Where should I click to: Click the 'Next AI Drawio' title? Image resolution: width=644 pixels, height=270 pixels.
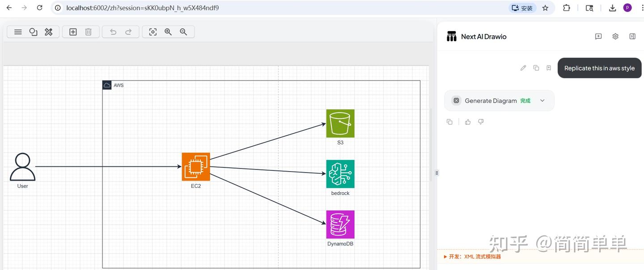tap(484, 37)
